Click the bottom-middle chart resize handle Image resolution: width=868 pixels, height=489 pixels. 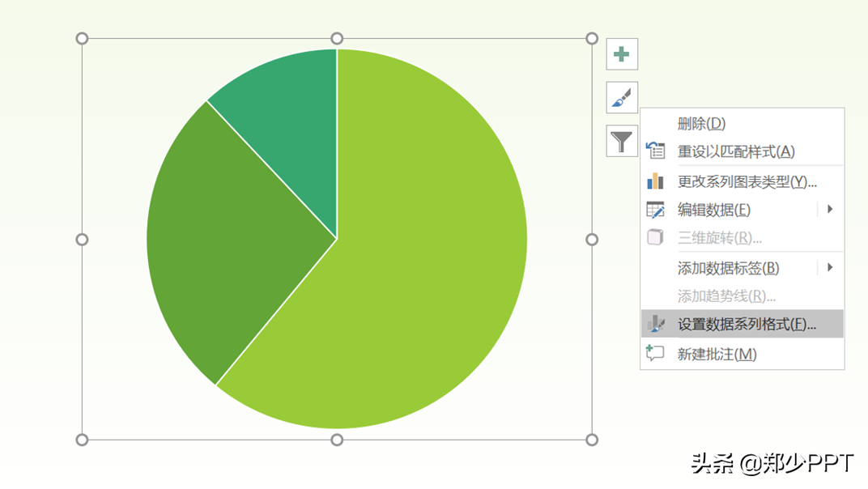(337, 440)
